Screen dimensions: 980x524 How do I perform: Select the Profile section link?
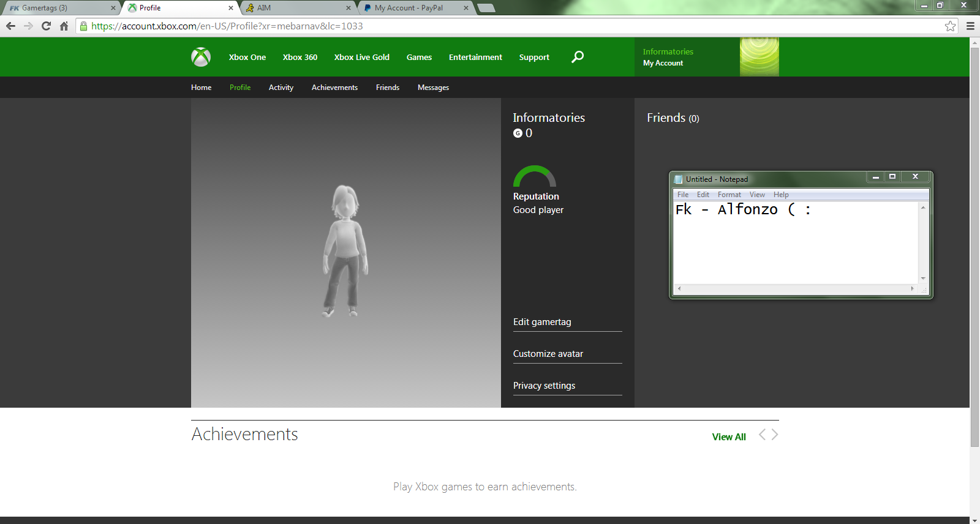click(x=240, y=88)
